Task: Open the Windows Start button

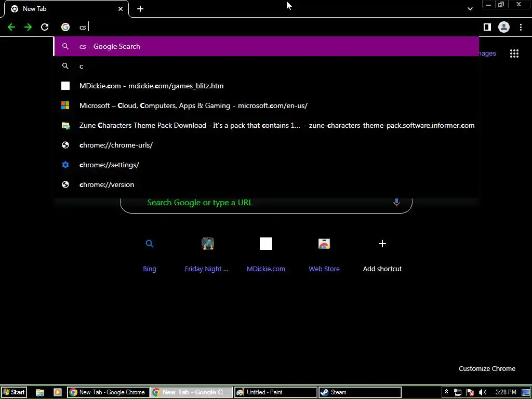Action: (14, 392)
